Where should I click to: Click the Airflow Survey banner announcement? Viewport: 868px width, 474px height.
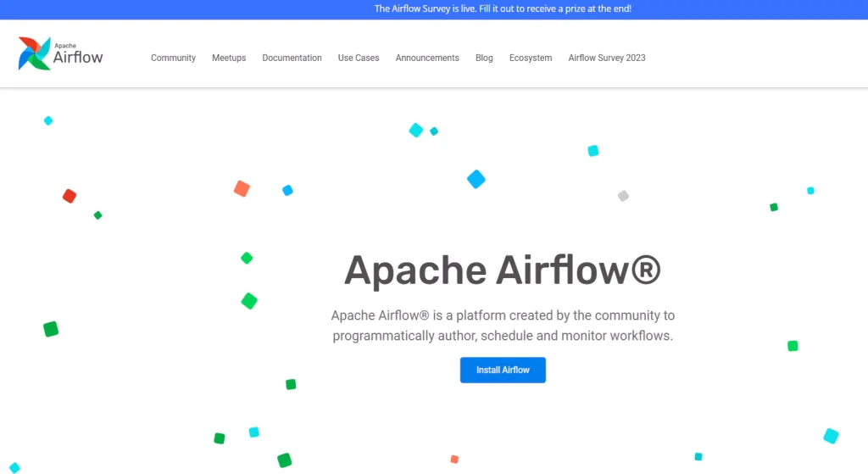[x=503, y=8]
